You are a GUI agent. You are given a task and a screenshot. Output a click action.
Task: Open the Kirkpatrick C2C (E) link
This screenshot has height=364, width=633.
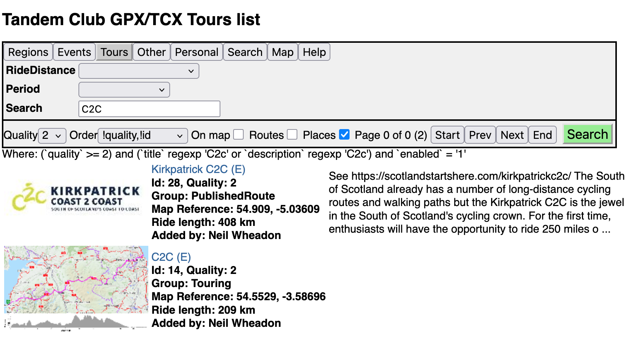click(198, 169)
